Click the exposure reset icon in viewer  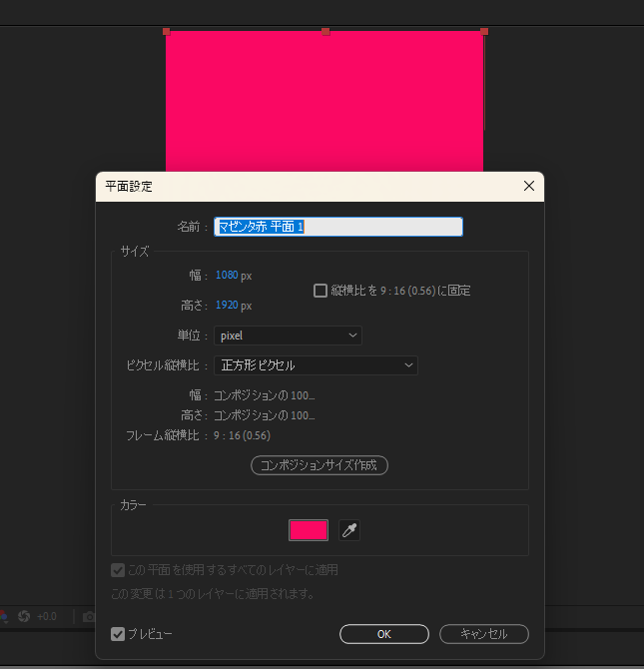24,616
